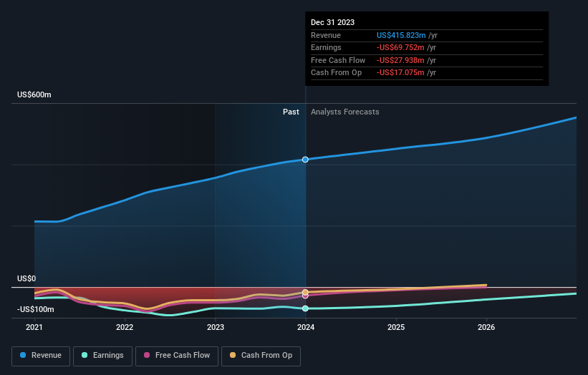Click the tooltip's Cash From Op row label
Viewport: 588px width, 375px height.
point(336,73)
